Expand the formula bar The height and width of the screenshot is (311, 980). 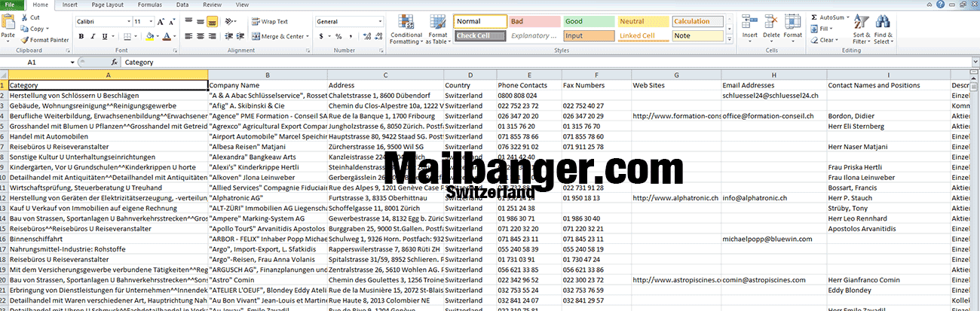click(x=974, y=63)
